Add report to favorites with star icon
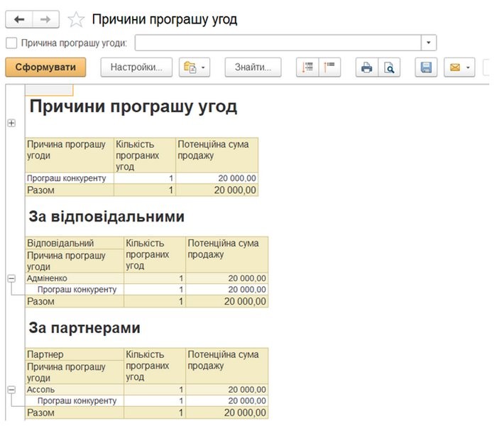The width and height of the screenshot is (504, 431). click(x=75, y=19)
